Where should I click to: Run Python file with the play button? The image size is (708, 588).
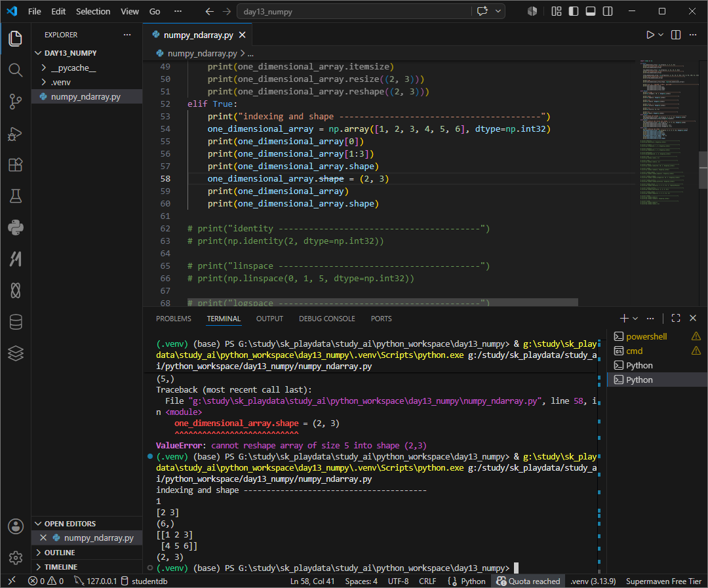point(650,35)
